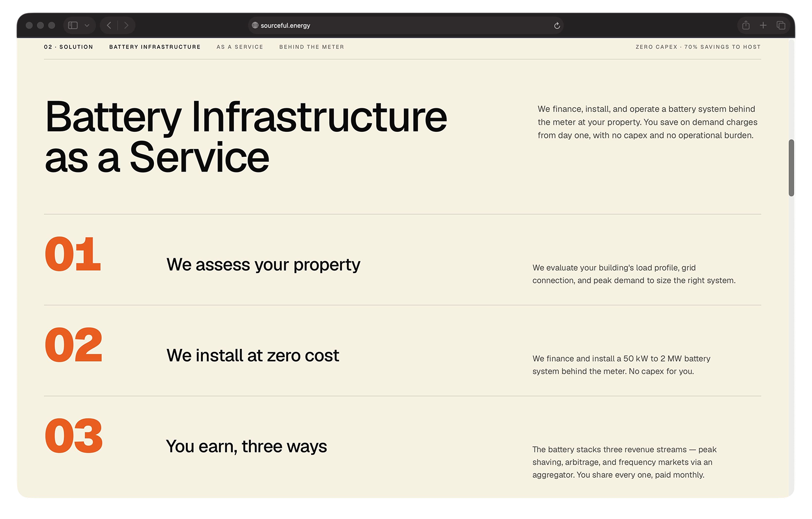Expand step 02 'We install at zero cost'
This screenshot has width=812, height=519.
(252, 355)
